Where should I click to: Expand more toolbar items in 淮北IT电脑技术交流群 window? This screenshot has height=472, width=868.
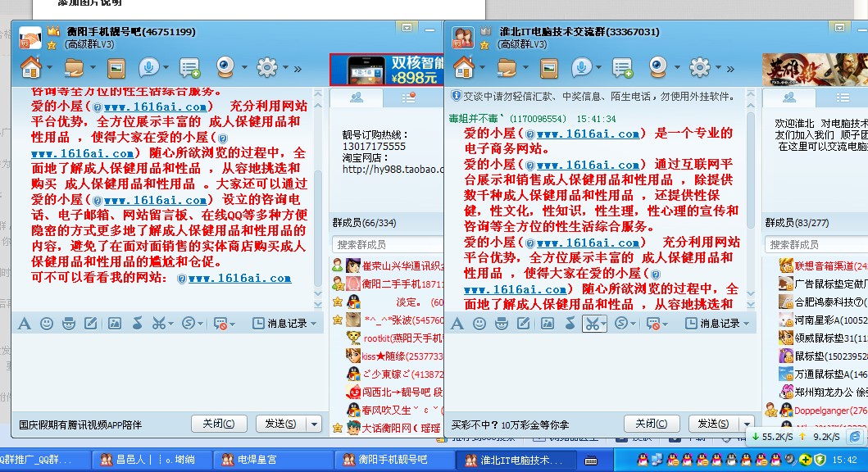point(731,69)
